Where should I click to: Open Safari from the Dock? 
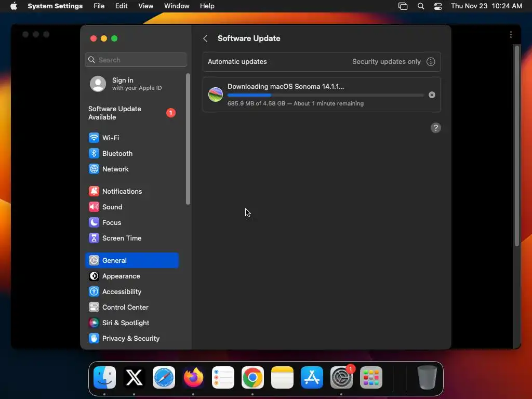[x=164, y=377]
